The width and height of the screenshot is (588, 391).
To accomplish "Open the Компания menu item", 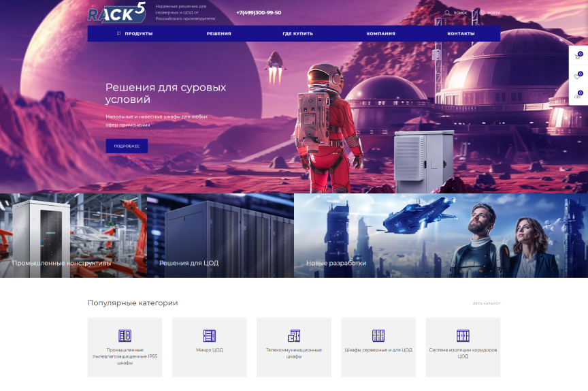I will [380, 33].
